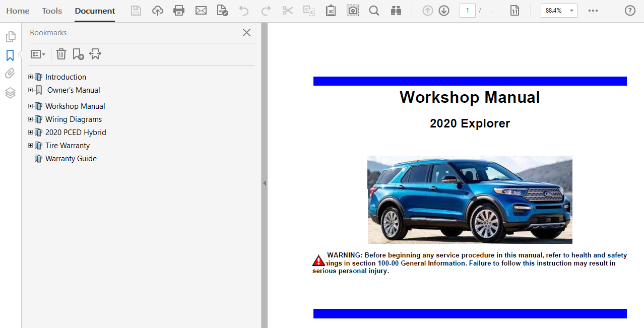
Task: Send file by email envelope icon
Action: pyautogui.click(x=201, y=11)
